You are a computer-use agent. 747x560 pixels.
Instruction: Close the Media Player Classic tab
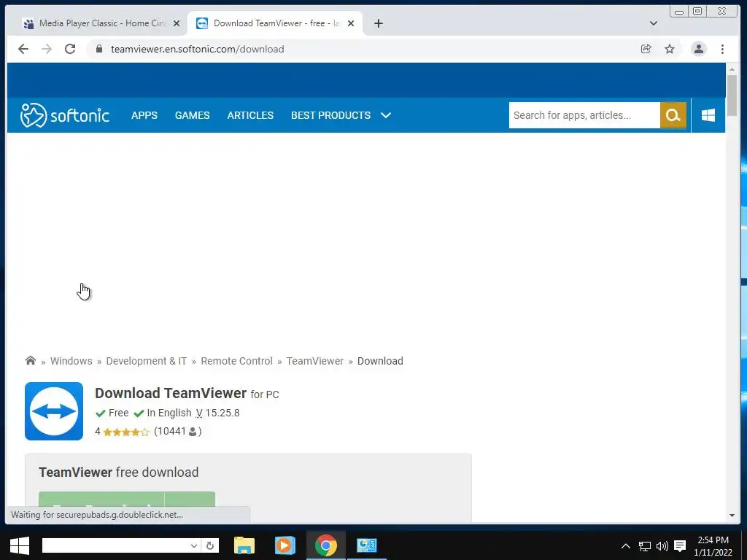(x=177, y=23)
